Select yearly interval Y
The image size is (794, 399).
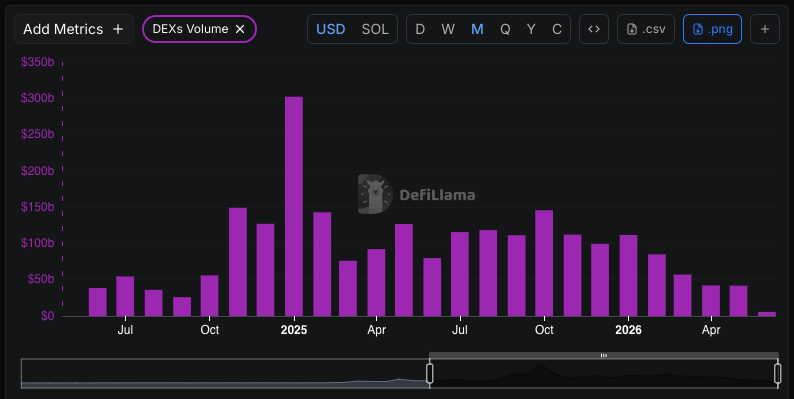(531, 29)
